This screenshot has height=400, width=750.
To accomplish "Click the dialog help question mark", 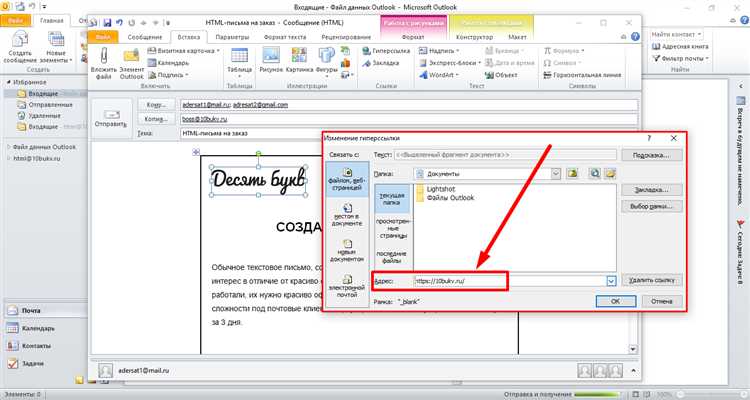I will pos(649,138).
